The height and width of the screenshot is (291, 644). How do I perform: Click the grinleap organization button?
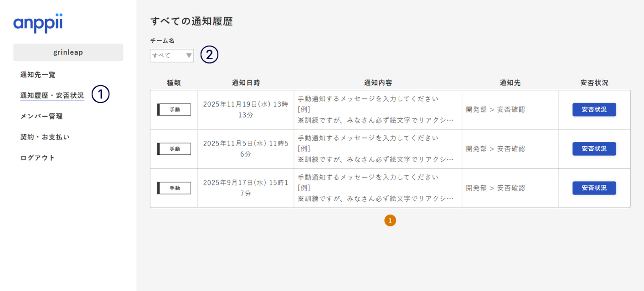click(x=68, y=52)
